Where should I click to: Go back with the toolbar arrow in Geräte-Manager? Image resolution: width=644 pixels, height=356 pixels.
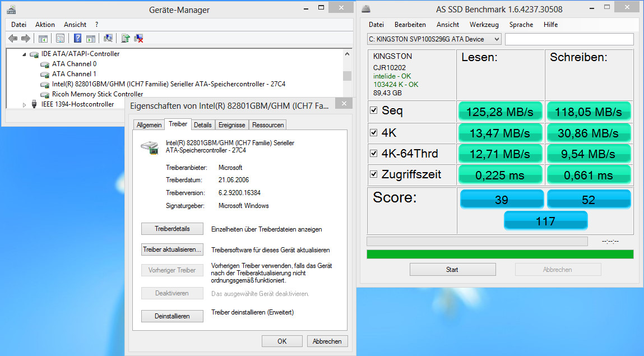(13, 39)
